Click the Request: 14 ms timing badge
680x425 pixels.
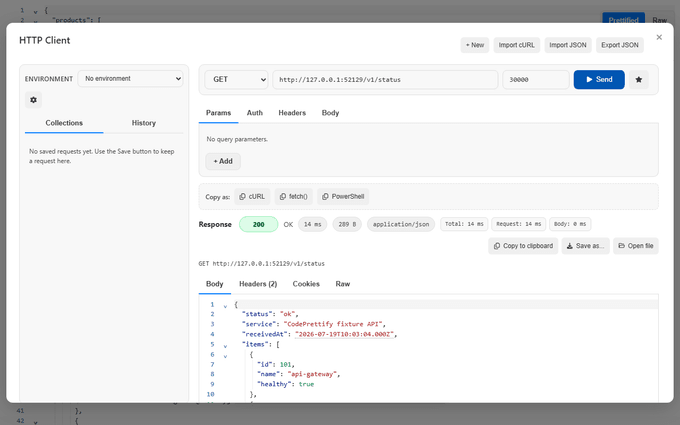pyautogui.click(x=519, y=224)
